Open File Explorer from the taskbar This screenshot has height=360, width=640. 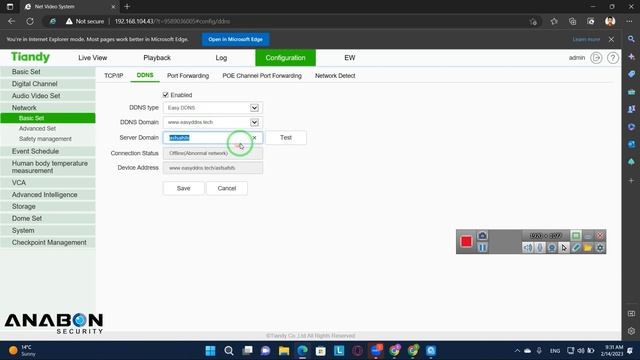coord(284,351)
